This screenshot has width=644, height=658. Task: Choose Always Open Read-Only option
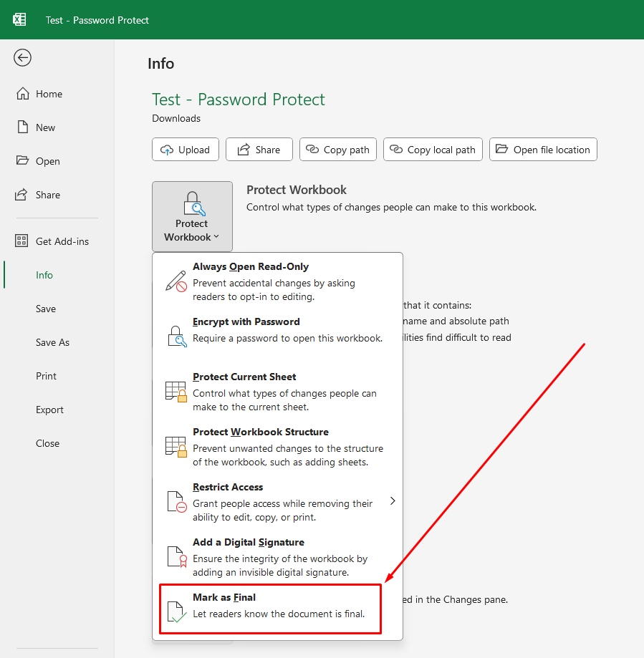(x=277, y=281)
